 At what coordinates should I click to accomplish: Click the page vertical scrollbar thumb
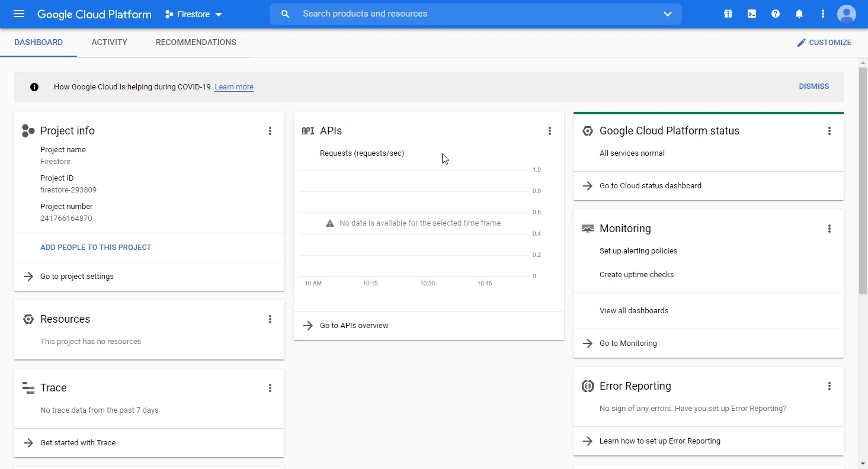point(863,181)
